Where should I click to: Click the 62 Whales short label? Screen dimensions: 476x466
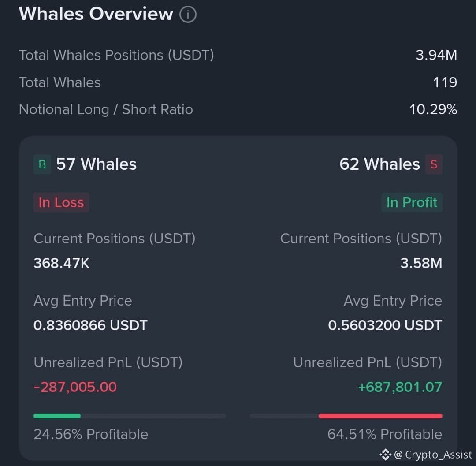click(x=380, y=164)
